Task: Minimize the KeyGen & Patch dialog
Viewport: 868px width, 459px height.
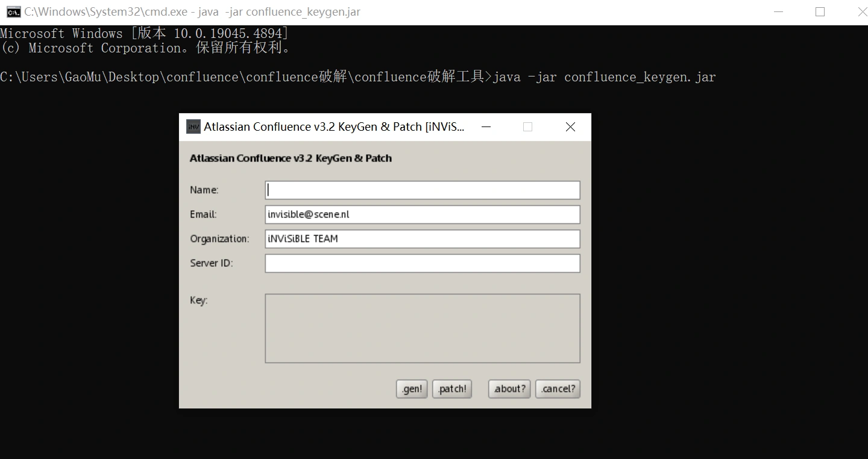Action: coord(486,127)
